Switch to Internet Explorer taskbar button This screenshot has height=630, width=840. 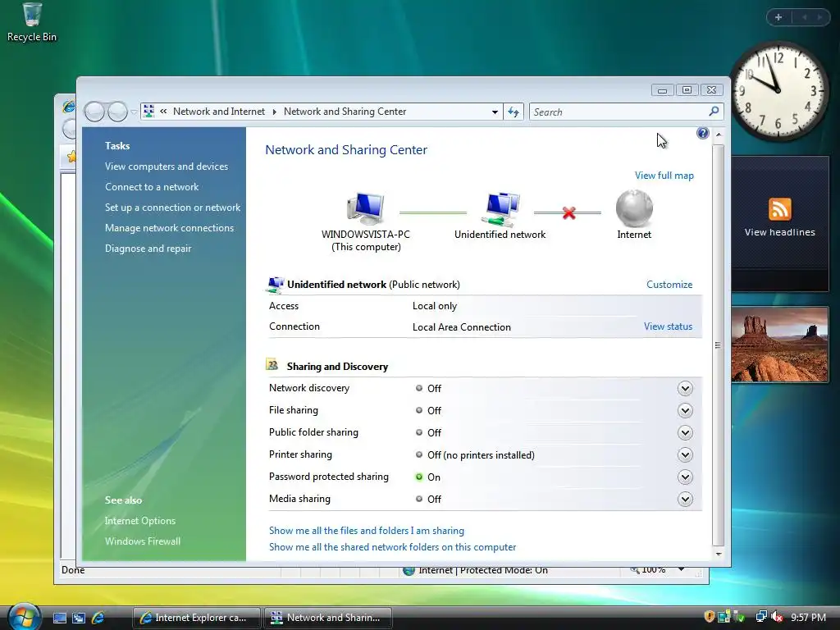(x=197, y=618)
